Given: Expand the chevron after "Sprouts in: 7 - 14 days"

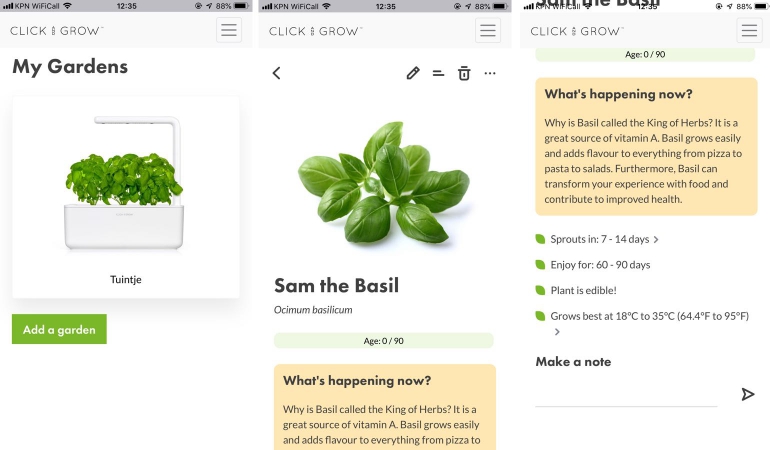Looking at the screenshot, I should tap(656, 240).
